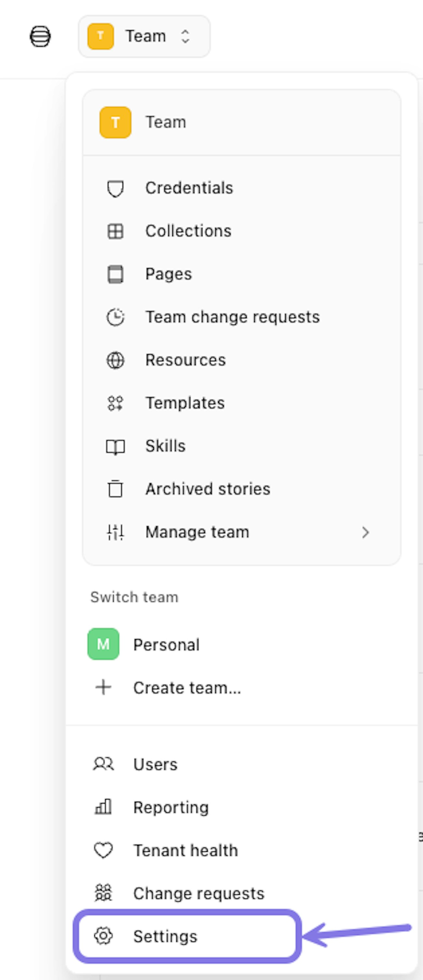Click the Reporting bar chart icon
This screenshot has width=423, height=980.
103,807
